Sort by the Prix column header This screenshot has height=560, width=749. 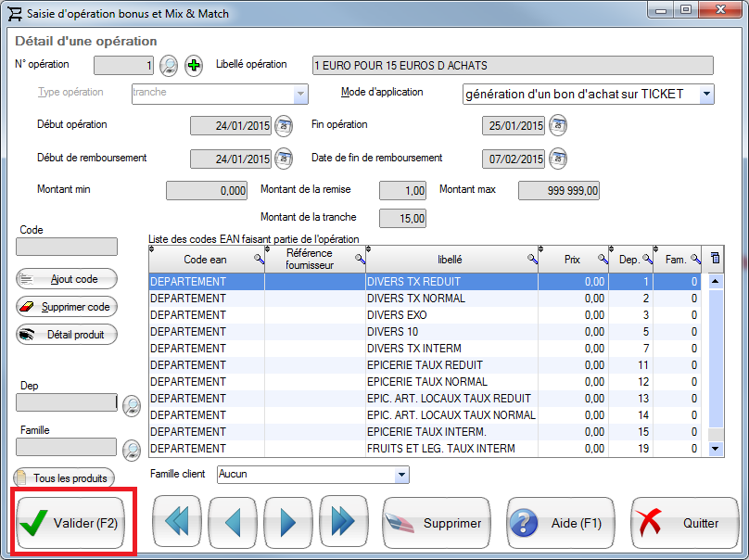click(572, 260)
